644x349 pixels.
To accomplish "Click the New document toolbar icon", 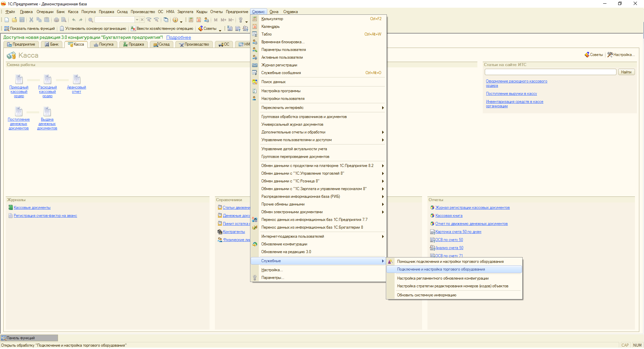I will 7,20.
